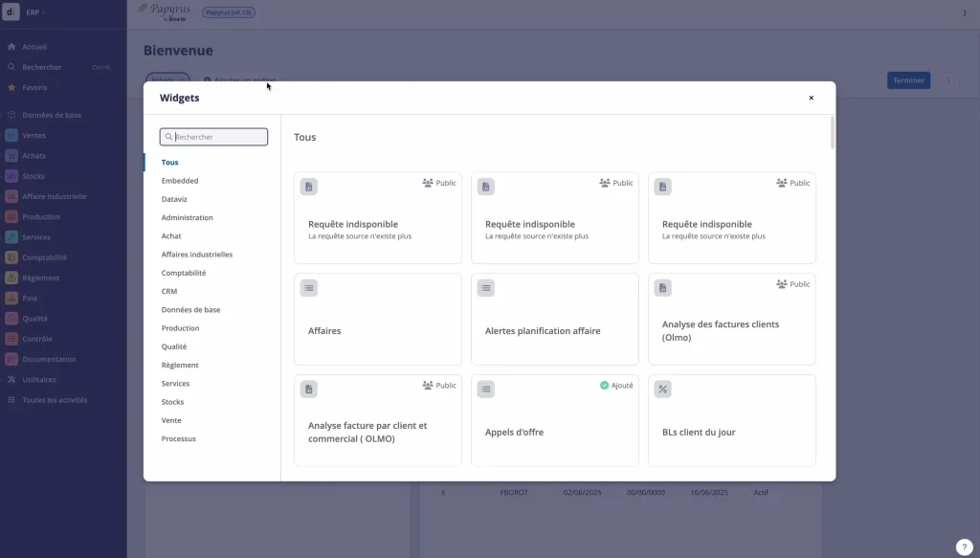
Task: Expand the ERP dropdown at top left
Action: (x=36, y=12)
